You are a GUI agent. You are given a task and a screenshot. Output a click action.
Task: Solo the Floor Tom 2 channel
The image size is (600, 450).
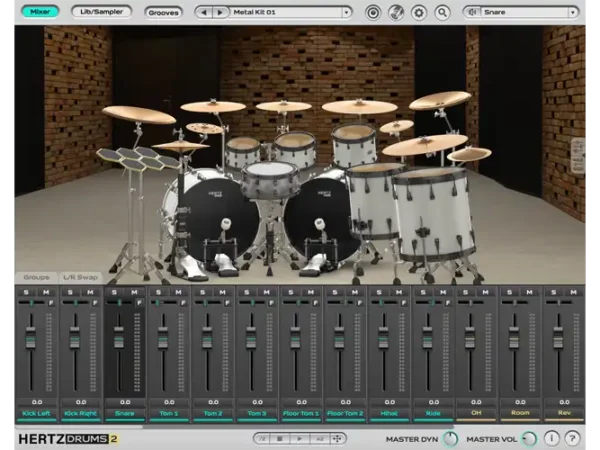335,292
